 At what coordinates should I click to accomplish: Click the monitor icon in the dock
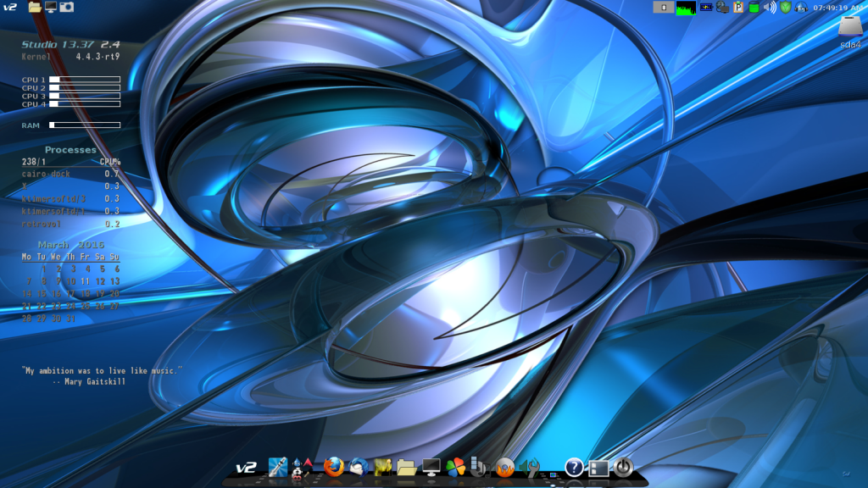(431, 467)
